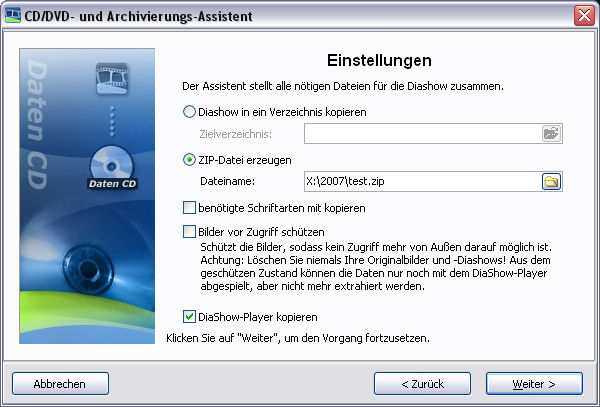Check "Bilder vor Zugriff schützen"
This screenshot has width=600, height=407.
tap(190, 232)
